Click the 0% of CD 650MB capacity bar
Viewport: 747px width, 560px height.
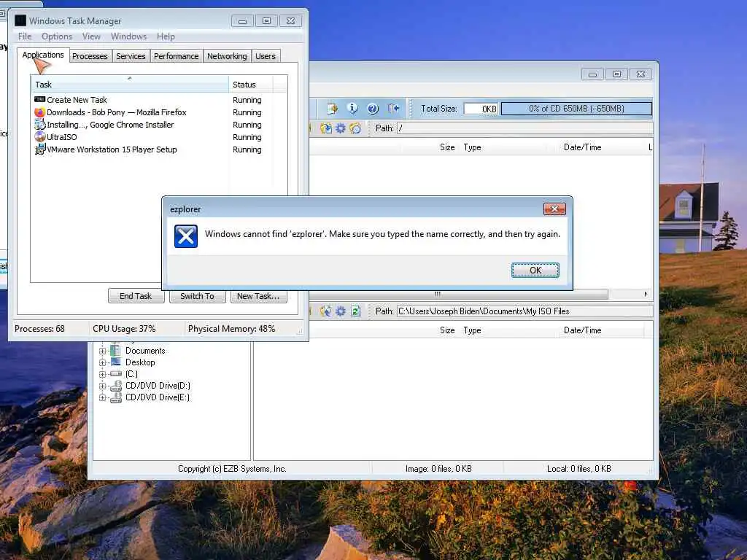point(576,109)
